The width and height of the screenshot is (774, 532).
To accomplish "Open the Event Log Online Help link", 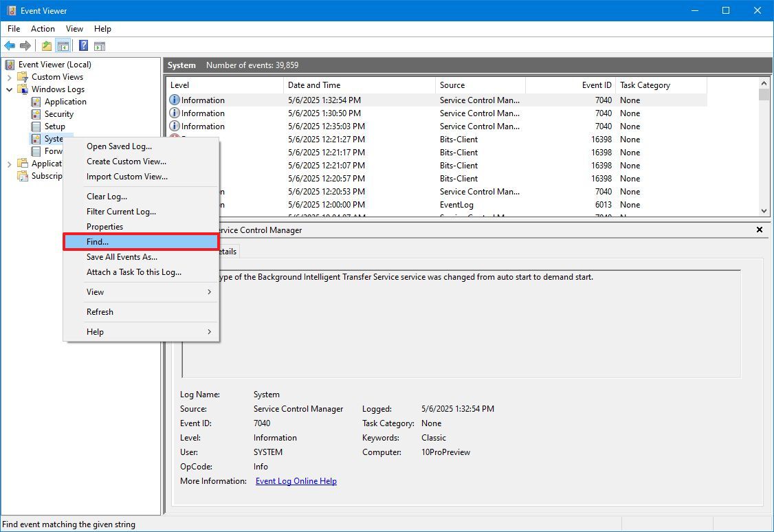I will pyautogui.click(x=296, y=480).
